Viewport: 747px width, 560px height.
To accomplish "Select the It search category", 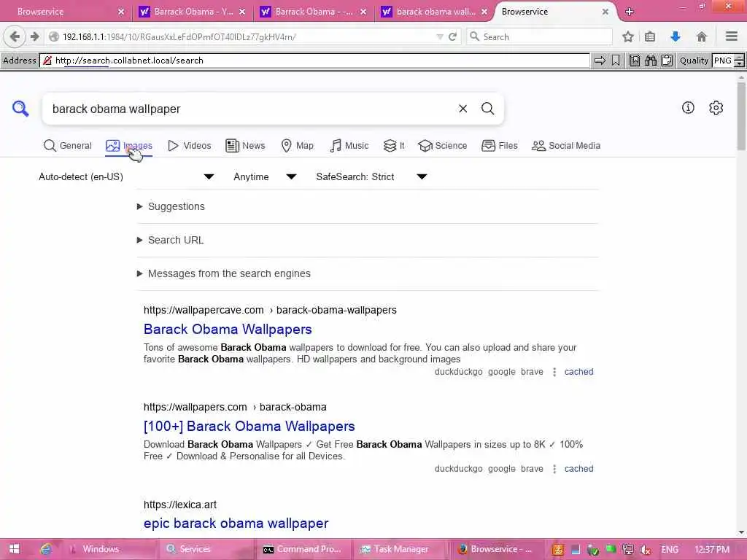I will pyautogui.click(x=394, y=146).
